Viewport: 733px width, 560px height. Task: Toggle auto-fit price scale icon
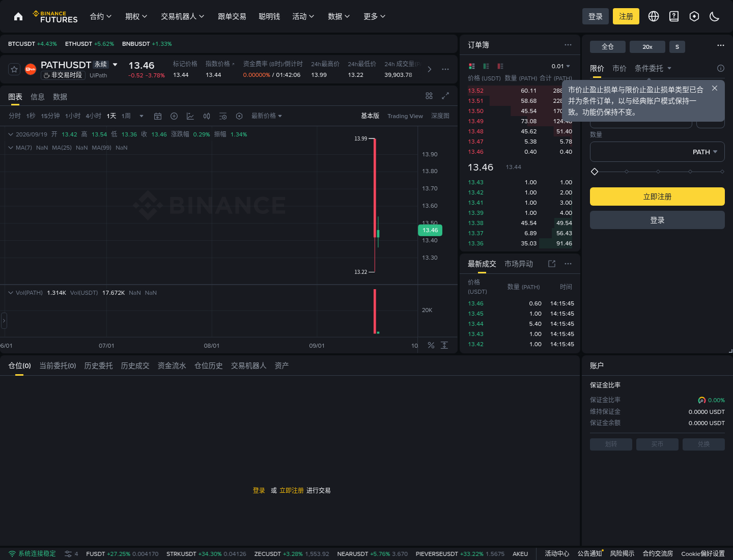coord(444,345)
